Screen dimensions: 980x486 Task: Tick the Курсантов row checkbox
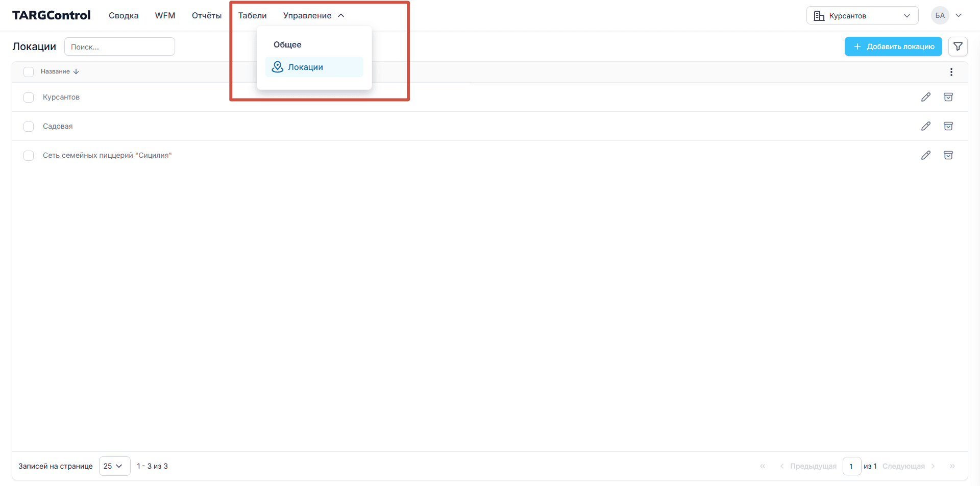tap(29, 98)
